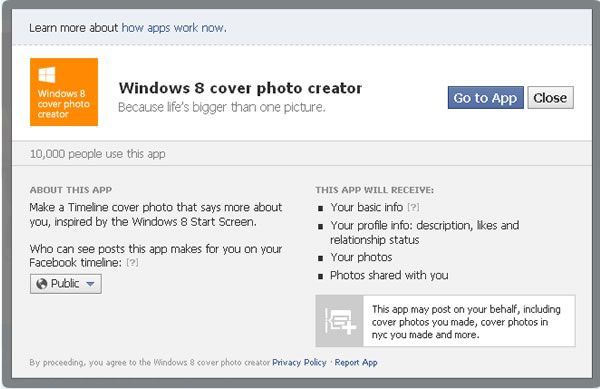Click the 'Photos shared with you' permission item

pyautogui.click(x=389, y=275)
